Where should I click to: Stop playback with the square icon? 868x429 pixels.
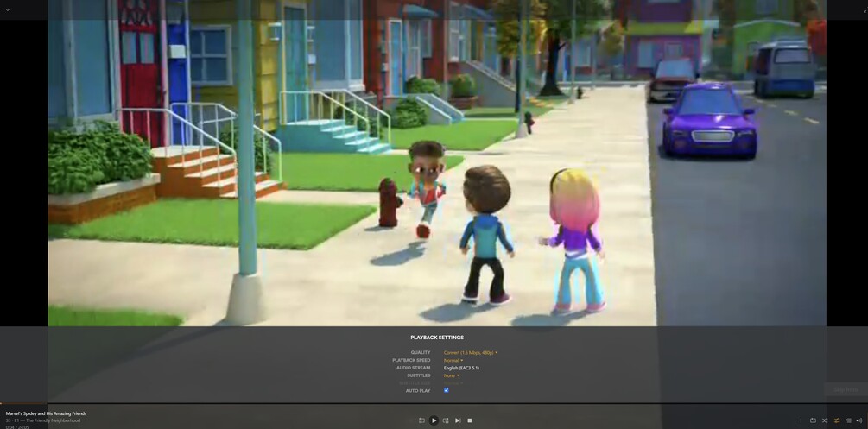click(470, 420)
